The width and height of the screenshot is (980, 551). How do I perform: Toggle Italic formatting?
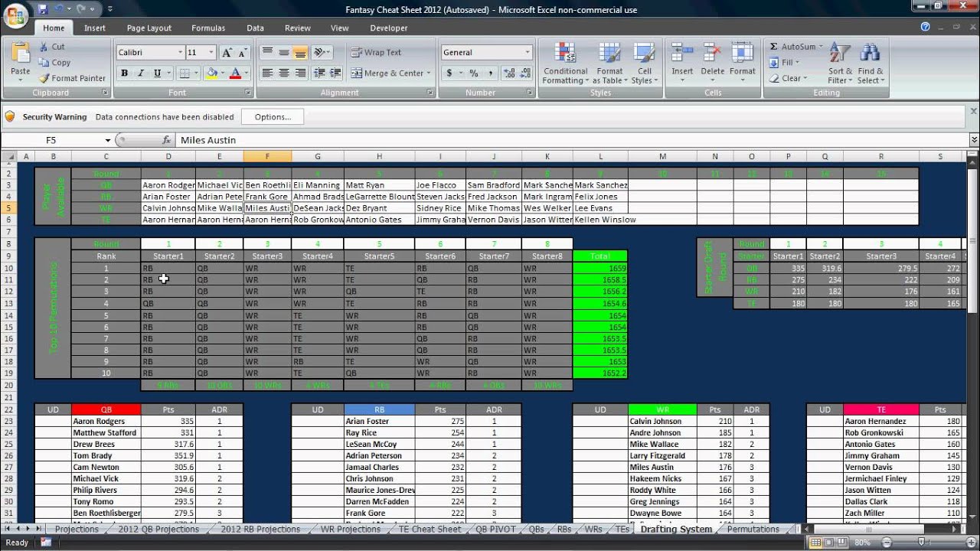141,73
